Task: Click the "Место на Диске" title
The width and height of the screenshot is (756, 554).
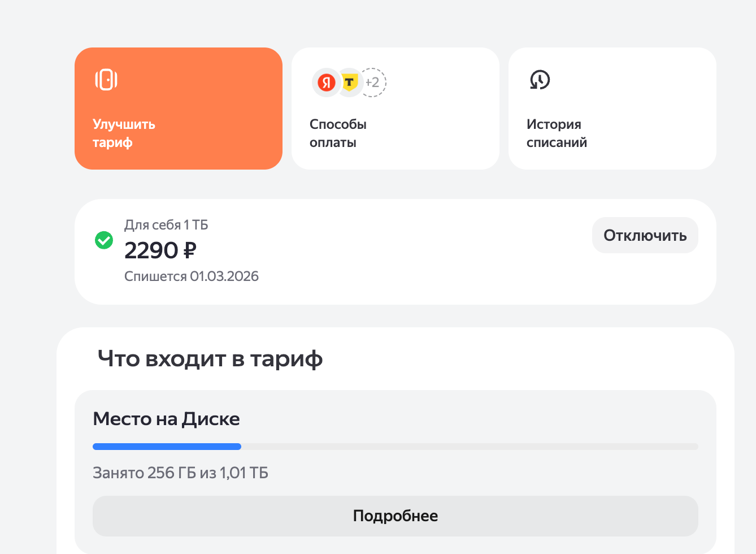Action: tap(166, 419)
